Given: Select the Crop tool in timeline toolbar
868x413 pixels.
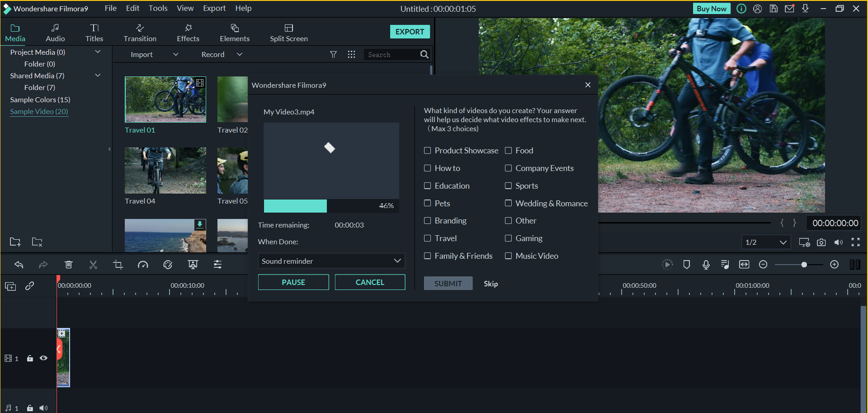Looking at the screenshot, I should click(x=118, y=265).
